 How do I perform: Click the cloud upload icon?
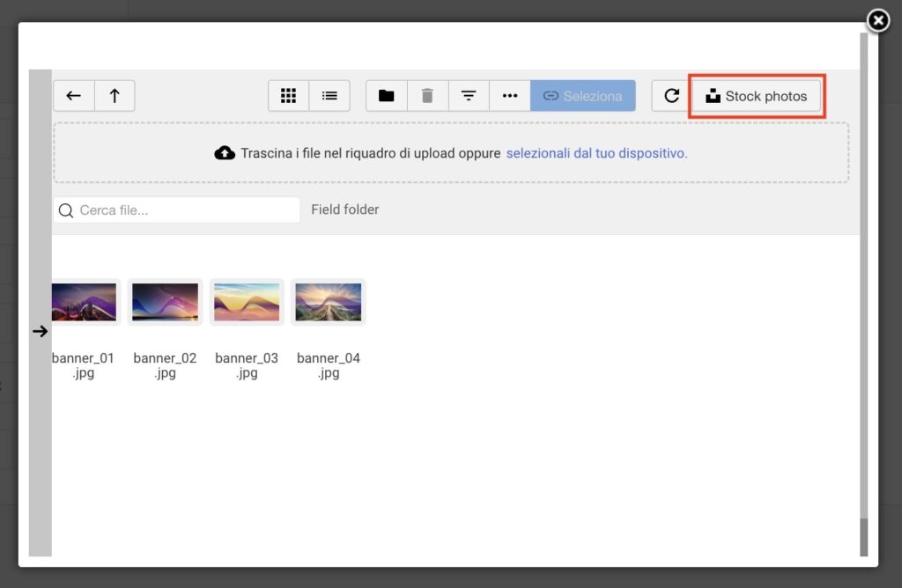(225, 153)
